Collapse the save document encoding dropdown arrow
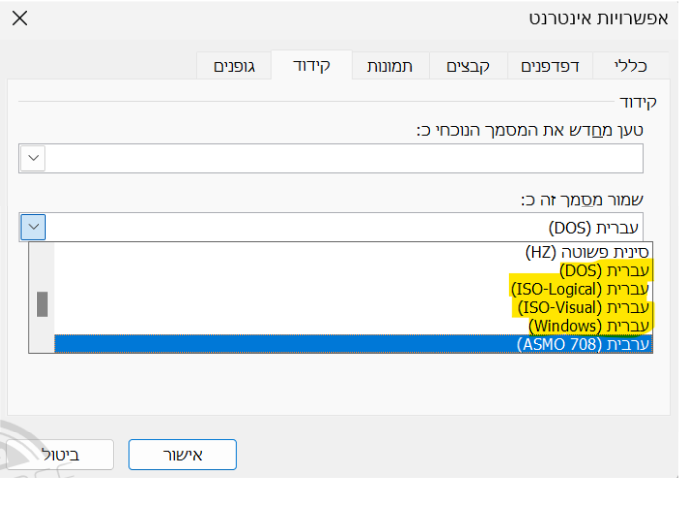The image size is (681, 515). [33, 227]
